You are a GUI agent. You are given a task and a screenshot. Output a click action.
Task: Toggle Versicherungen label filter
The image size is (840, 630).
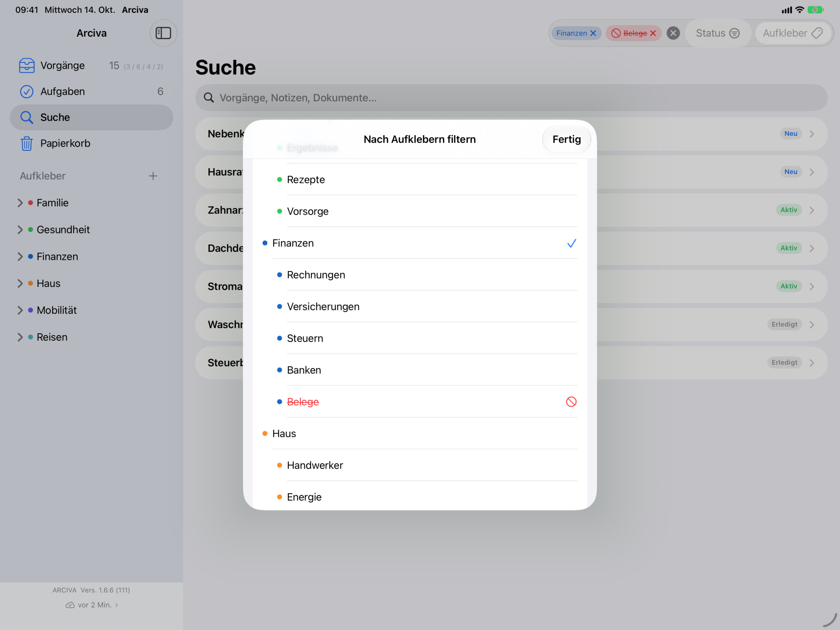point(420,306)
